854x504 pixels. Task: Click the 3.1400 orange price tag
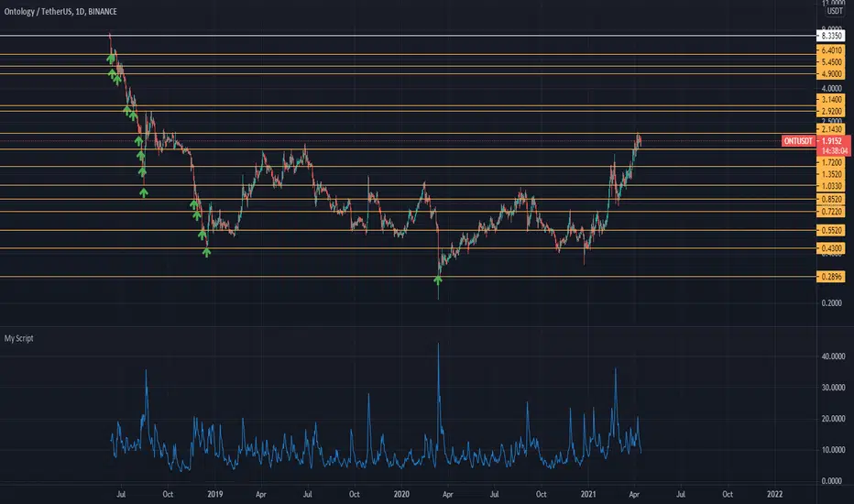830,100
